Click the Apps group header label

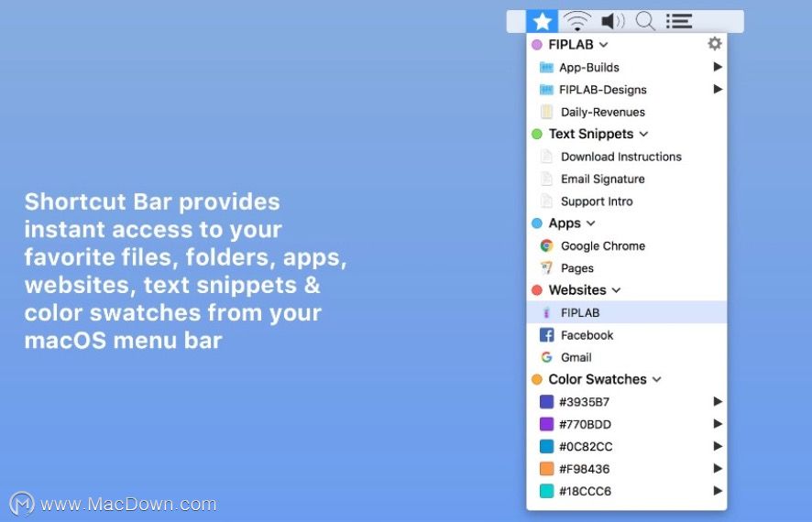click(565, 223)
